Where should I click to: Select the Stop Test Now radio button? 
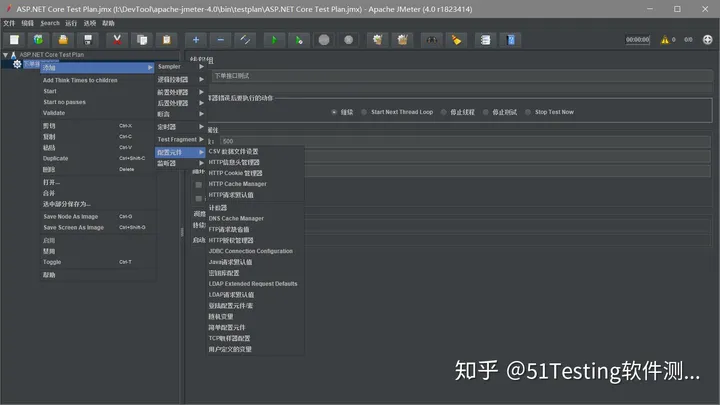tap(528, 112)
